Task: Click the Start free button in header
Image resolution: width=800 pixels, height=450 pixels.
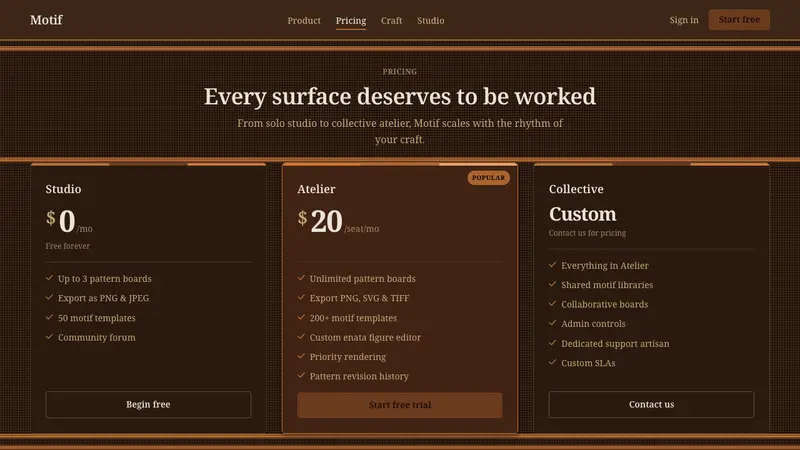Action: (x=739, y=19)
